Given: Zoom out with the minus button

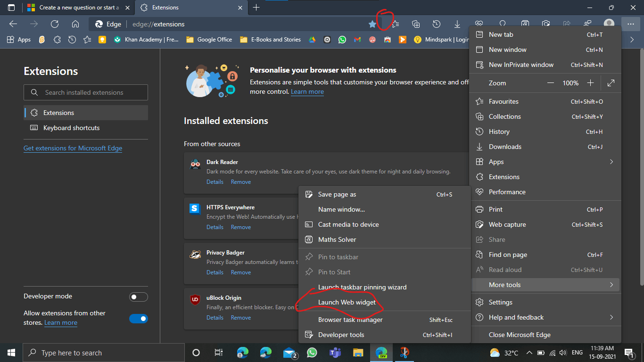Looking at the screenshot, I should click(551, 83).
